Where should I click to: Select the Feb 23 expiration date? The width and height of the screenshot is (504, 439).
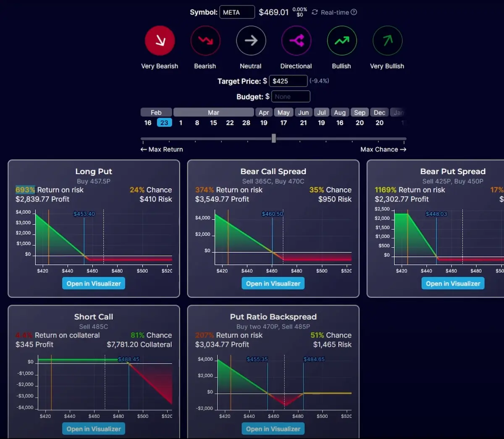(164, 123)
